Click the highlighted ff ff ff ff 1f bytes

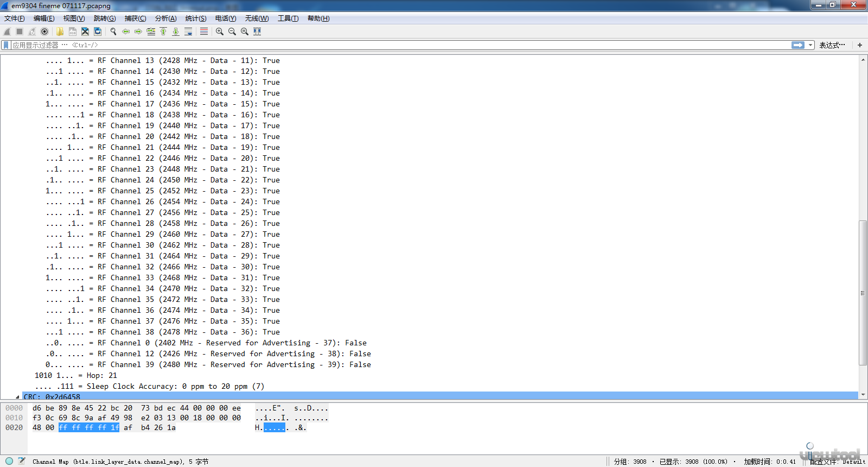point(89,427)
